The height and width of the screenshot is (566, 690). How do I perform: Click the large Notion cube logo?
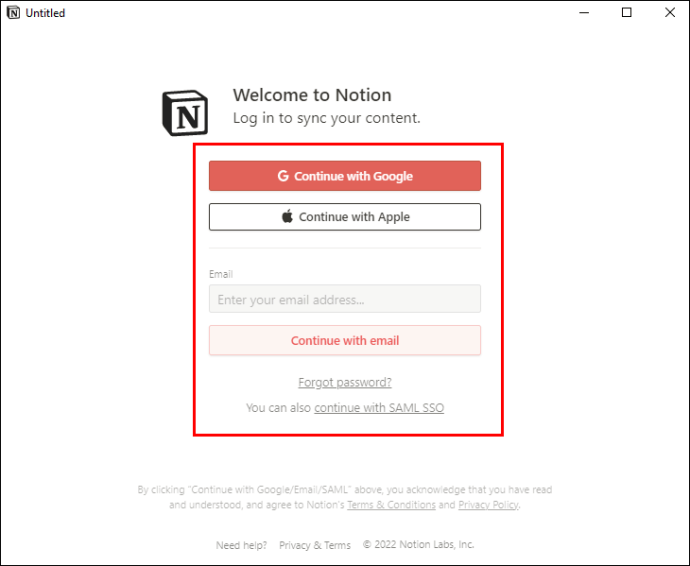(x=185, y=113)
